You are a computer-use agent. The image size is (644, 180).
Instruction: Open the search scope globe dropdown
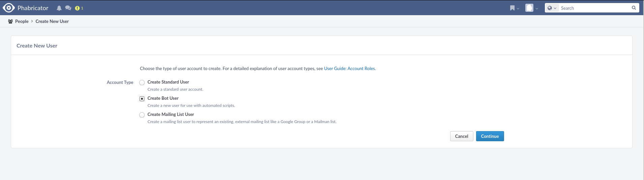552,8
